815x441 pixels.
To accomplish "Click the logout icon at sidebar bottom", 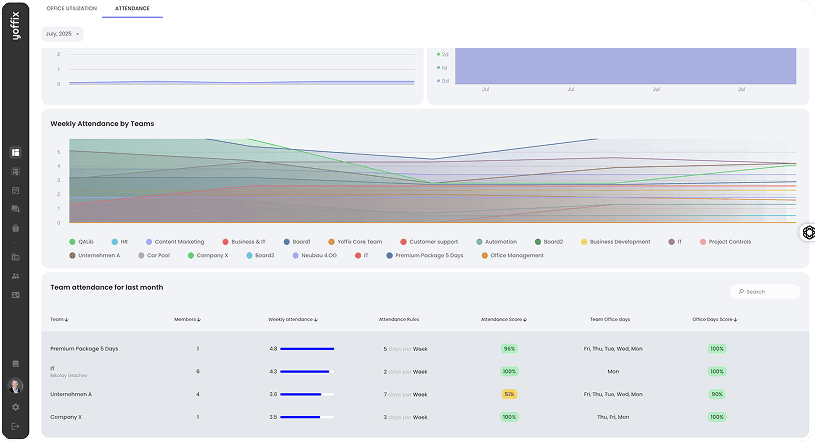I will click(x=16, y=426).
